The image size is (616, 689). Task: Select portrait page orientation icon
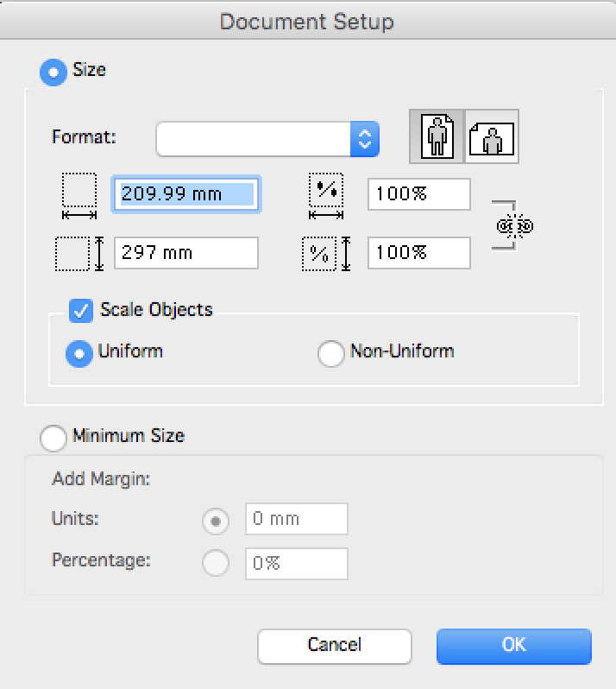point(437,136)
